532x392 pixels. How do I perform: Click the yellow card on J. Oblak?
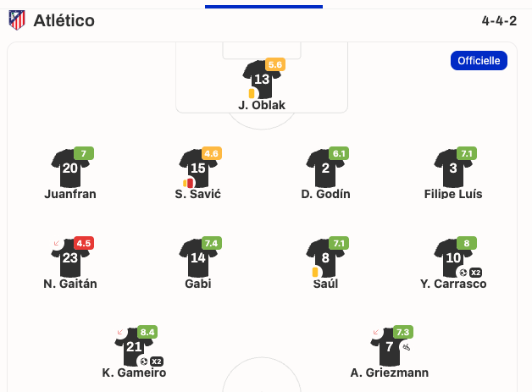point(252,93)
